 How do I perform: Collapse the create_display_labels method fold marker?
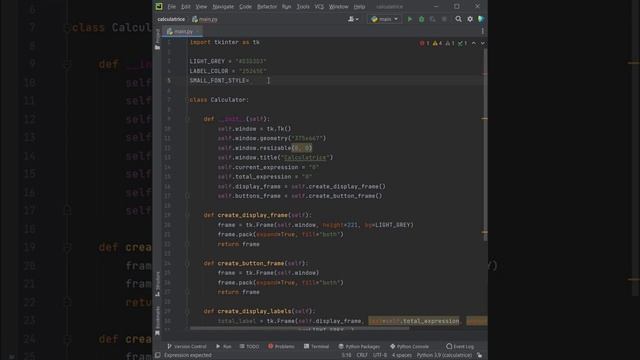tap(187, 311)
